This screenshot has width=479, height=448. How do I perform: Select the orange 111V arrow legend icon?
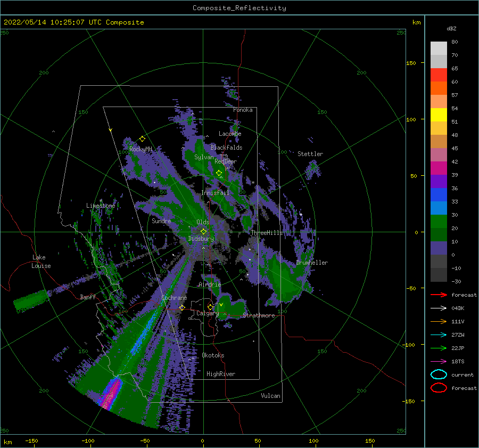[x=439, y=321]
